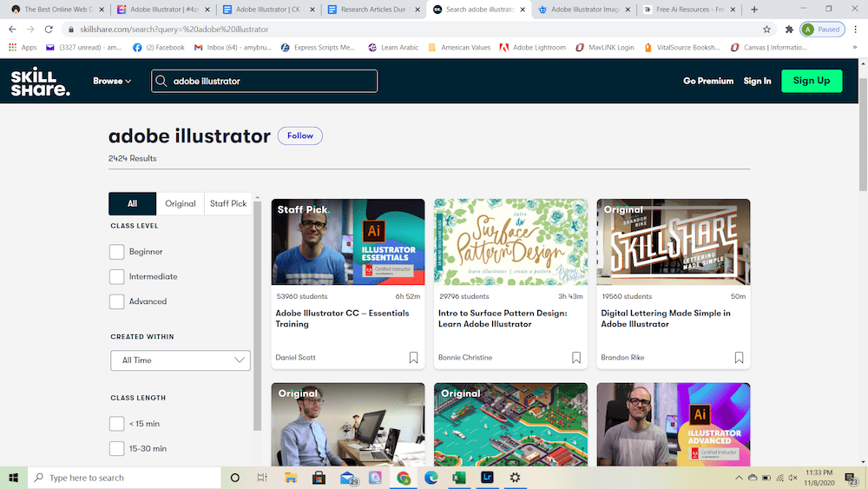Viewport: 868px width, 489px height.
Task: Open instructor Daniel Scott's profile link
Action: coord(296,358)
